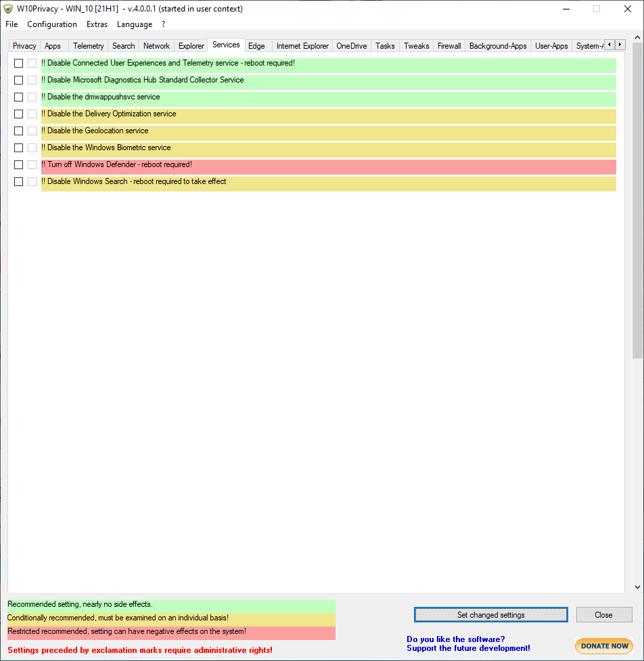Click the vertical scrollbar thumb
The image size is (644, 661).
click(x=637, y=201)
